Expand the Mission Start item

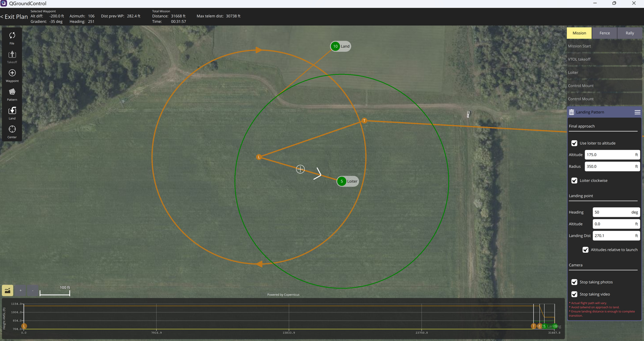pyautogui.click(x=604, y=46)
